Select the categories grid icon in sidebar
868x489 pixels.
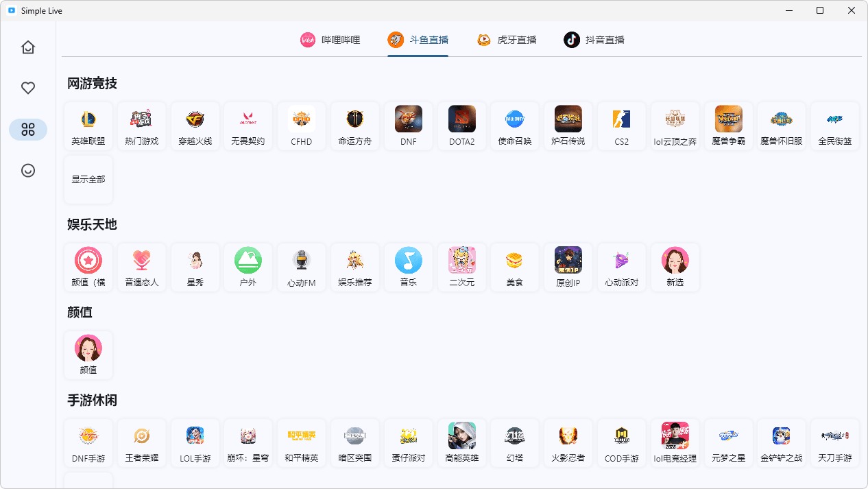28,130
